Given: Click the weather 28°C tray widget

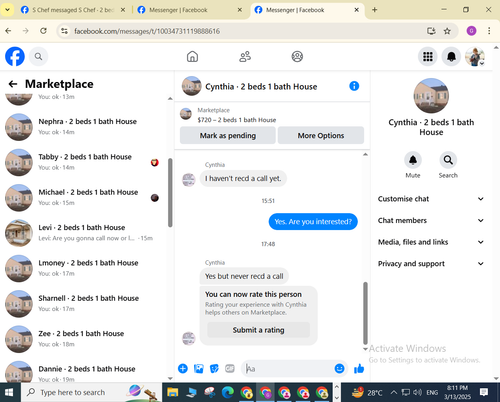Looking at the screenshot, I should [x=367, y=392].
